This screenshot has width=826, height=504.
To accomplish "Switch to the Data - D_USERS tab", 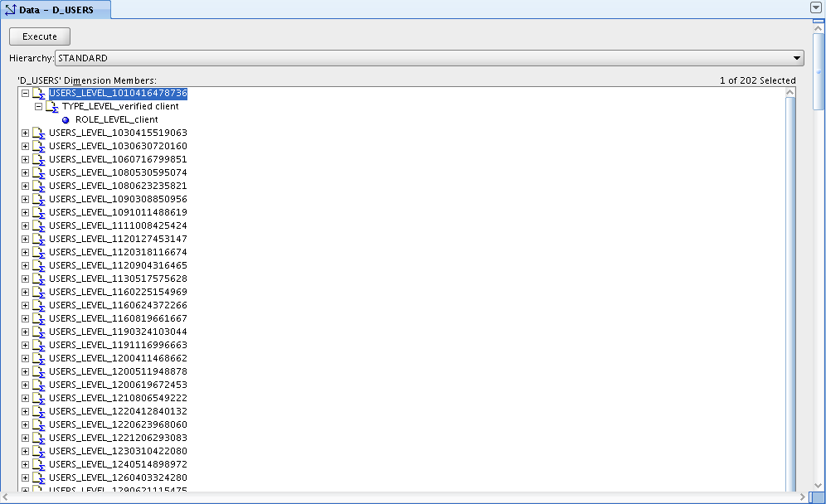I will click(56, 9).
